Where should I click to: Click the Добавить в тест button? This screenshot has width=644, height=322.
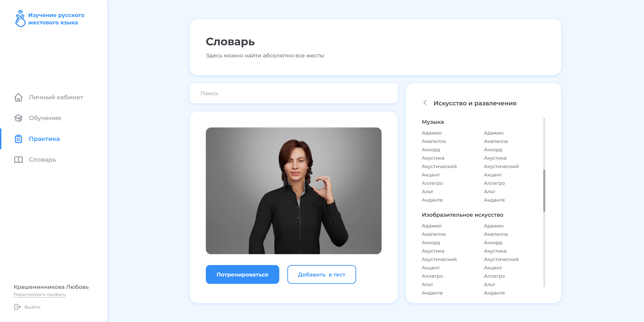pos(322,274)
